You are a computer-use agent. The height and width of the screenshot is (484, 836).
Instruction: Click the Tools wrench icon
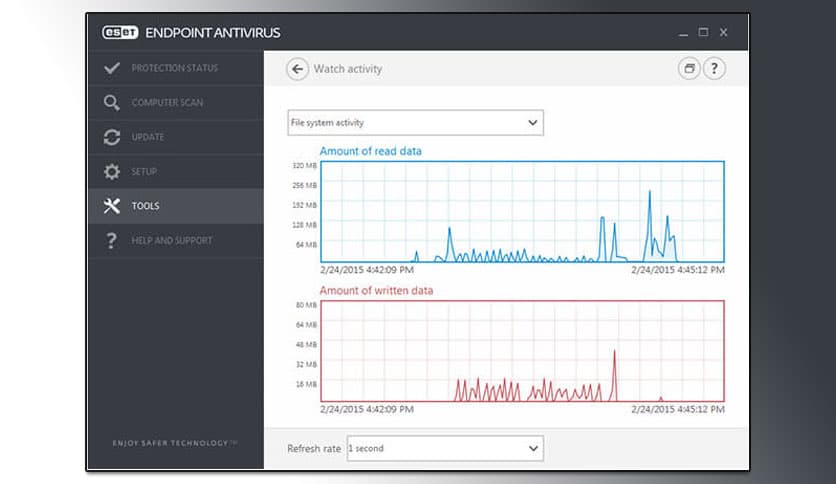pyautogui.click(x=112, y=206)
